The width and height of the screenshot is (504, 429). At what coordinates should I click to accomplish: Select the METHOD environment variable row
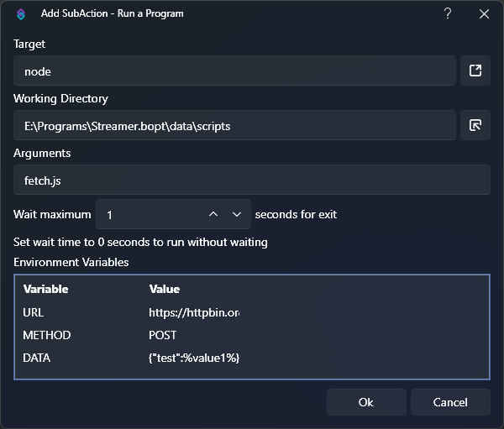pyautogui.click(x=47, y=335)
